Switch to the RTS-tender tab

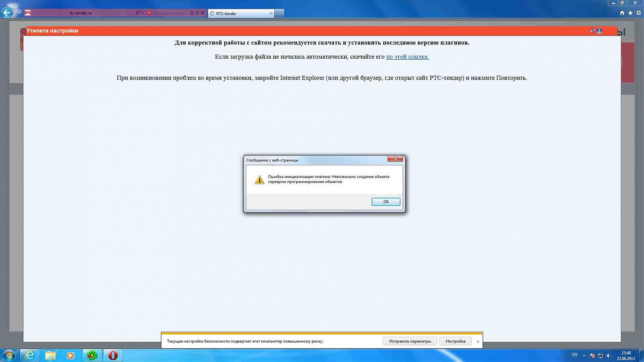(x=241, y=13)
